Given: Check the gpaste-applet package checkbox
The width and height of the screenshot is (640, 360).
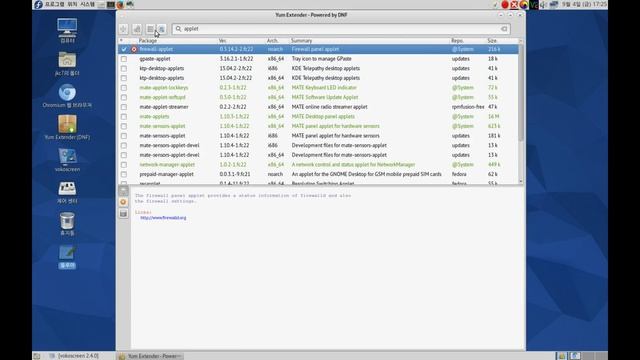Looking at the screenshot, I should tap(124, 59).
